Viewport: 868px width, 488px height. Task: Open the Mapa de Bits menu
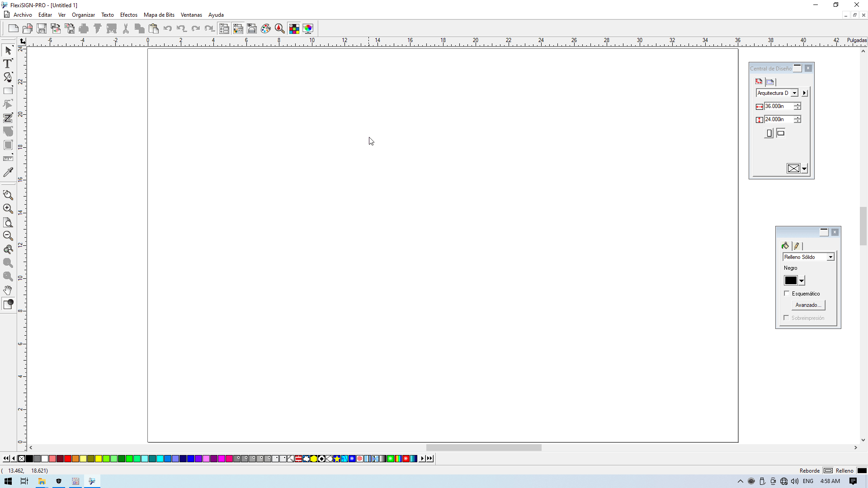click(159, 15)
